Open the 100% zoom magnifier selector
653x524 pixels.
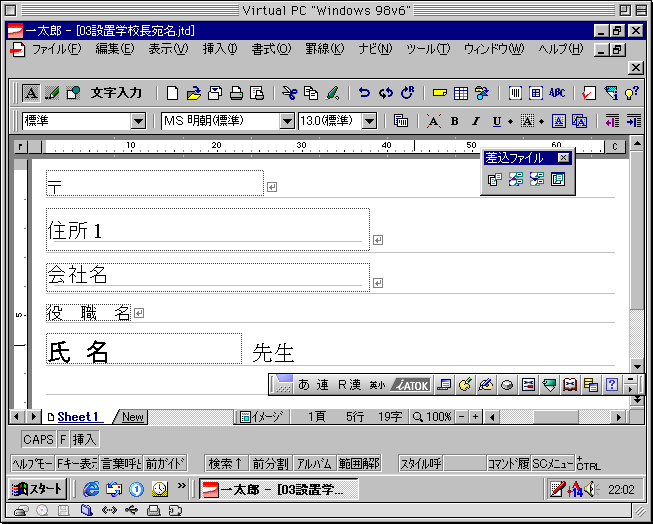[432, 417]
